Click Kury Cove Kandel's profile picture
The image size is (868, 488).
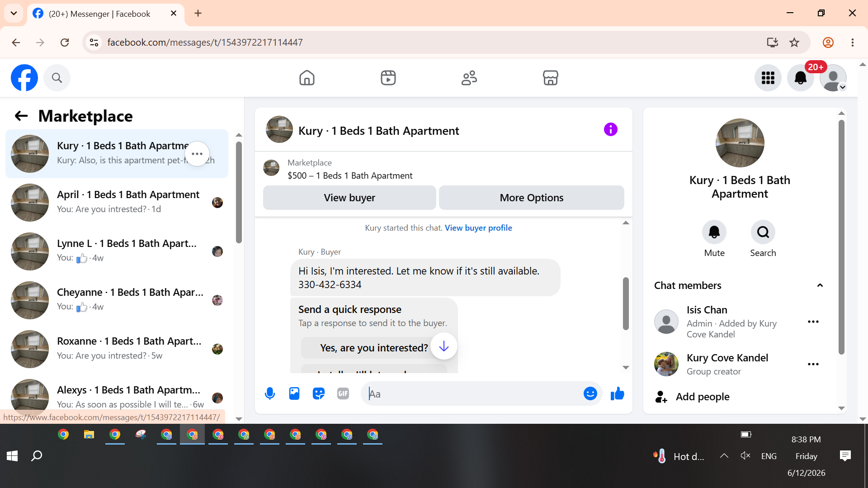(666, 364)
